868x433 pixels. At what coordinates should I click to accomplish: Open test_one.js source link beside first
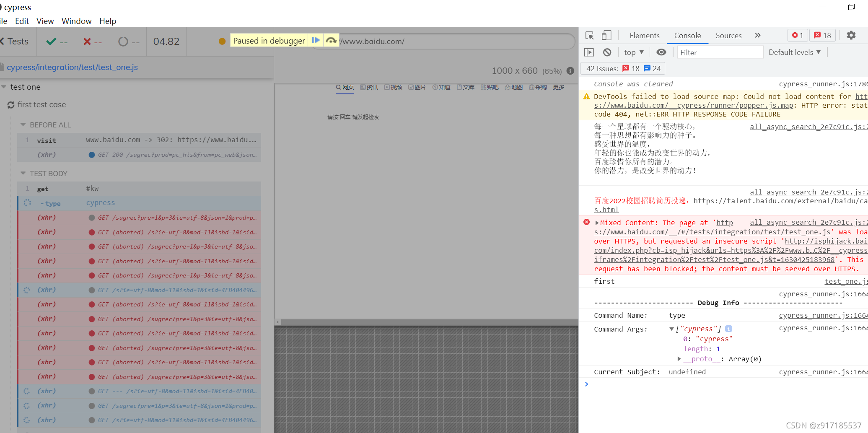click(x=846, y=282)
